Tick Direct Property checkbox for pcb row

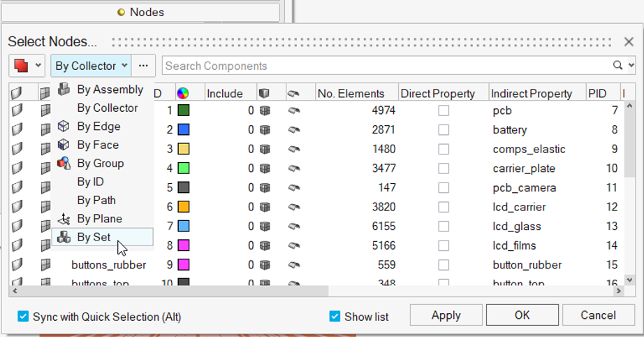[444, 110]
